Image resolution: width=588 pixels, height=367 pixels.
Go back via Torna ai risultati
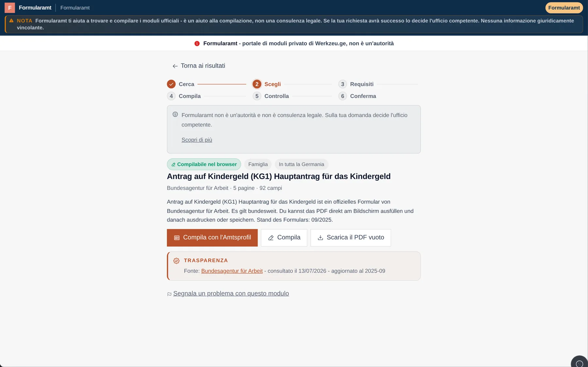[x=199, y=66]
